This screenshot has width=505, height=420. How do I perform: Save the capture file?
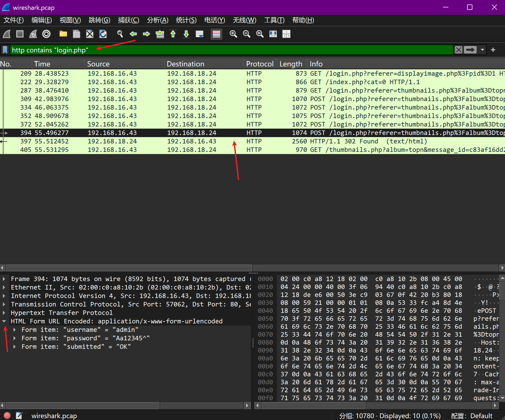point(76,34)
